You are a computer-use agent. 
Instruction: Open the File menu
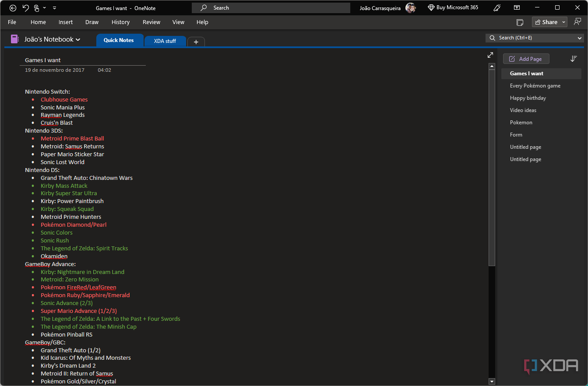[12, 22]
